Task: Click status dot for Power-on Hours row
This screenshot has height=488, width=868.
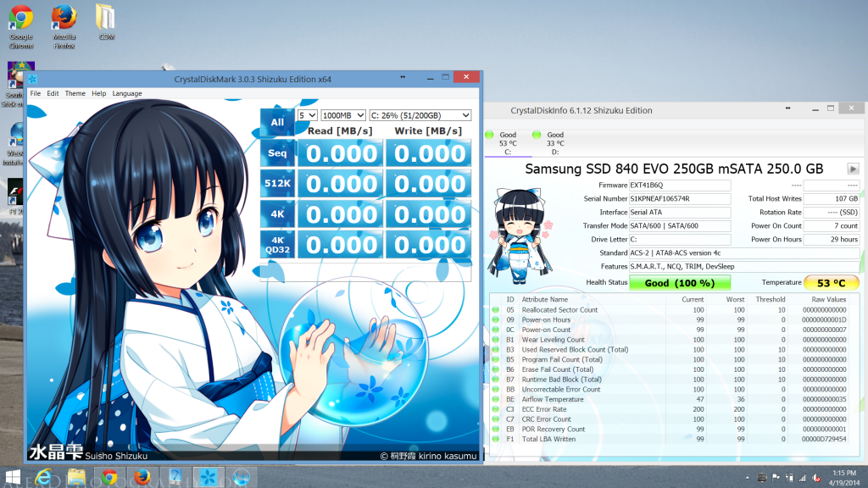Action: [495, 319]
